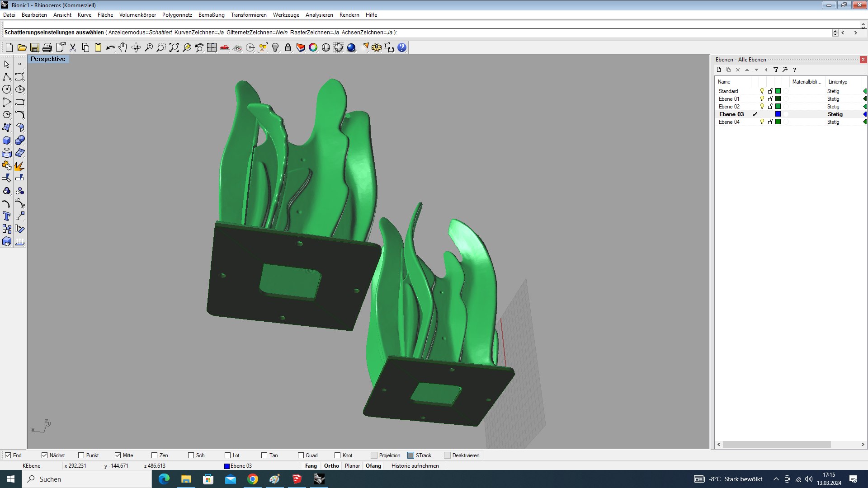This screenshot has width=868, height=488.
Task: Hide layer Ebene 01 via bulb
Action: 762,99
